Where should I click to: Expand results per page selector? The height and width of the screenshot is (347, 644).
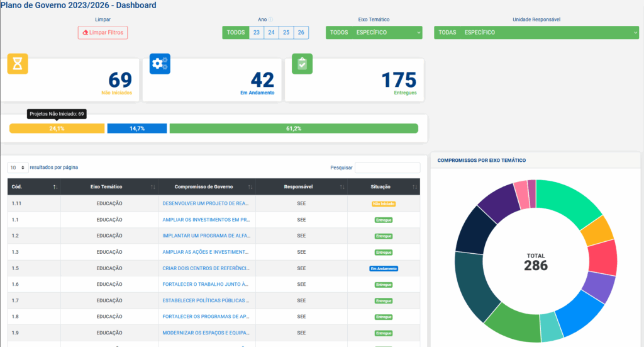pyautogui.click(x=18, y=168)
